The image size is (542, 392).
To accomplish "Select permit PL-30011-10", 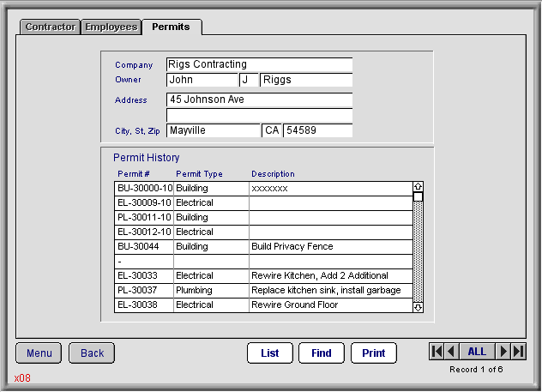I will pos(144,217).
